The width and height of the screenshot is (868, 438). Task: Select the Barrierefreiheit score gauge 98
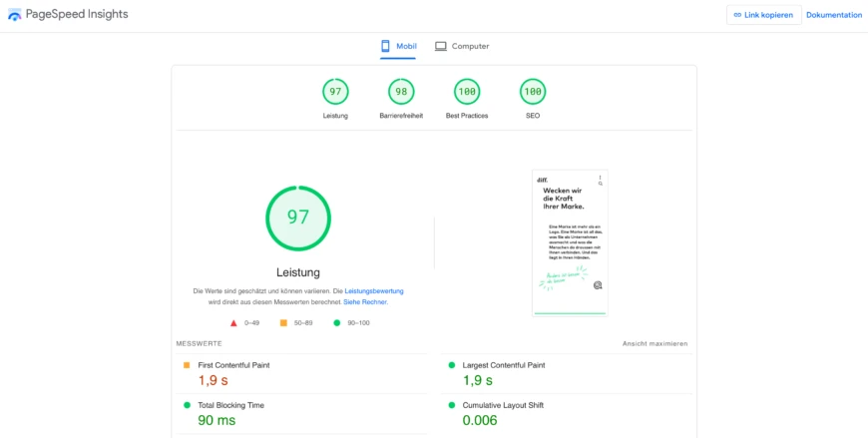click(401, 92)
